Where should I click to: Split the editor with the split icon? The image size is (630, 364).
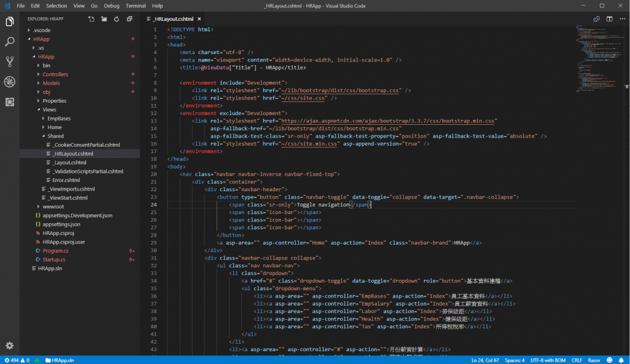click(610, 19)
